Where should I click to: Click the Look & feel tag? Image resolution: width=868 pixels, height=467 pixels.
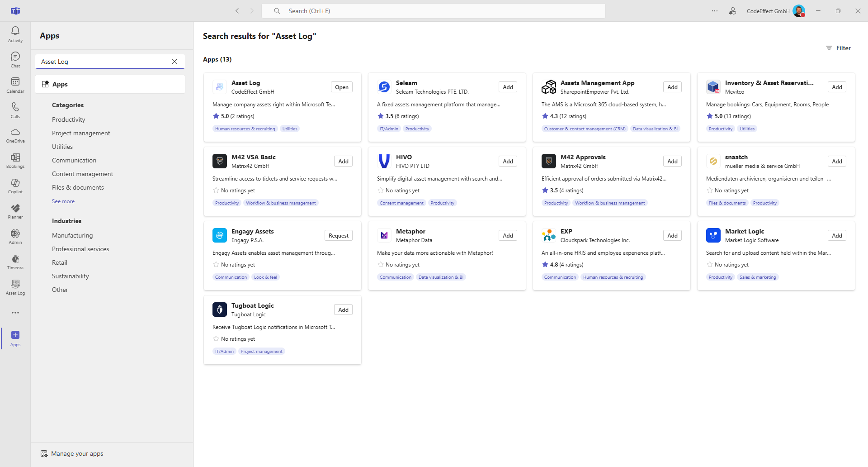click(265, 277)
